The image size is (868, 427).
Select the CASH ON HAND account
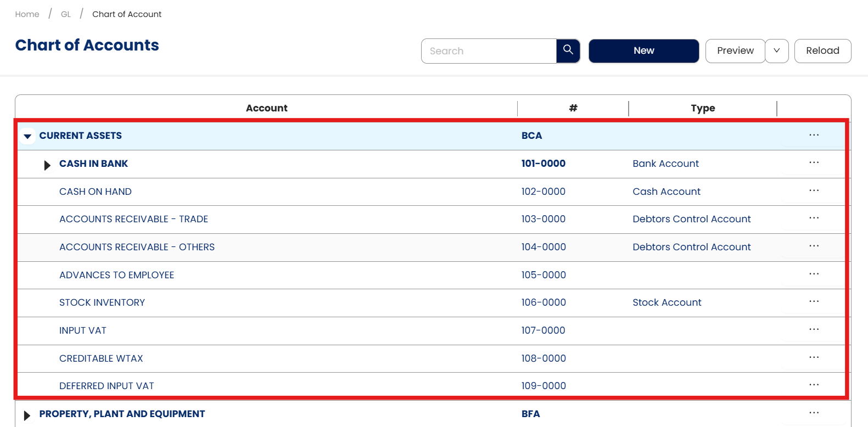pos(96,192)
